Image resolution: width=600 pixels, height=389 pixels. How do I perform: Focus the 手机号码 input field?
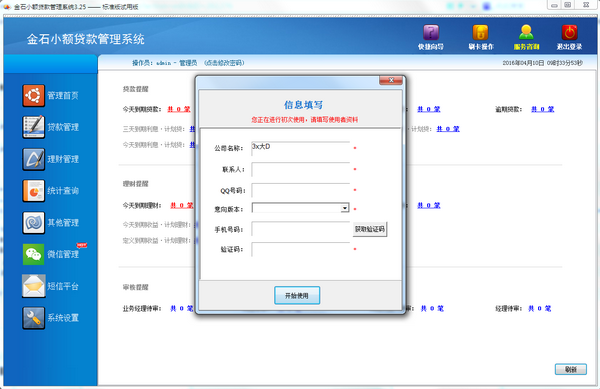click(300, 229)
